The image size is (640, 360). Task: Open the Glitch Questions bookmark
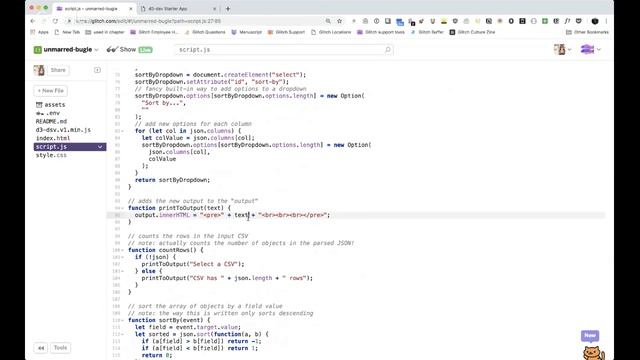204,32
